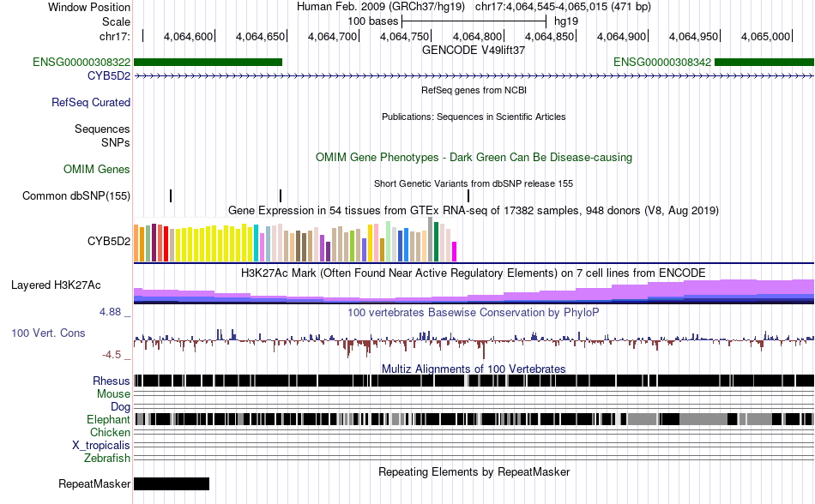This screenshot has width=815, height=504.
Task: Click the H3K27Ac Mark ENCODE track title
Action: point(474,273)
